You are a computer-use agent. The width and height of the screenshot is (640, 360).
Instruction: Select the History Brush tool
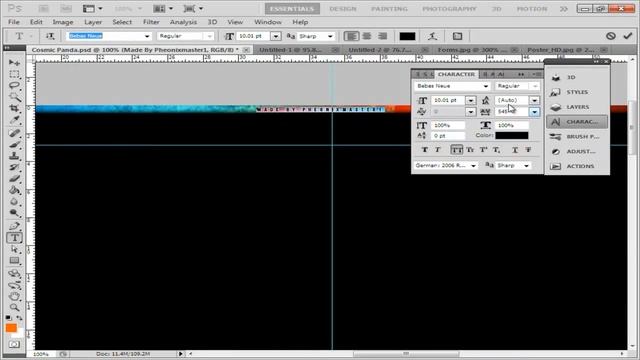pos(14,167)
